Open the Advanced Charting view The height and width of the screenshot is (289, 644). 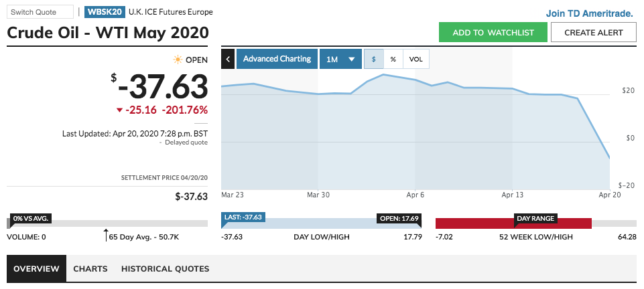(x=277, y=59)
